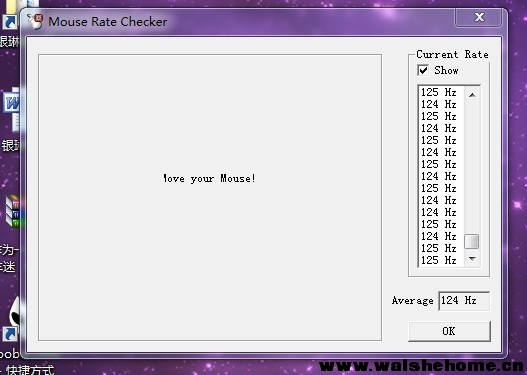Viewport: 527px width, 375px height.
Task: Click inside the 'Move your Mouse!' test area
Action: (x=210, y=198)
